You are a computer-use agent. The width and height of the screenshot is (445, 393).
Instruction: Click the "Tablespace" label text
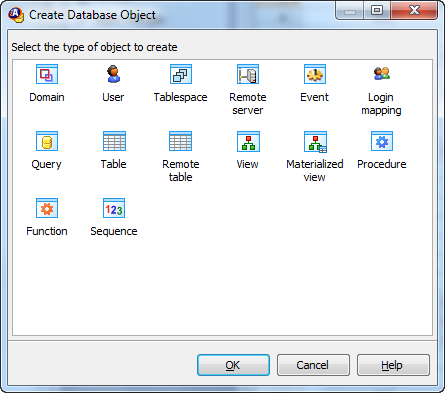click(x=181, y=97)
